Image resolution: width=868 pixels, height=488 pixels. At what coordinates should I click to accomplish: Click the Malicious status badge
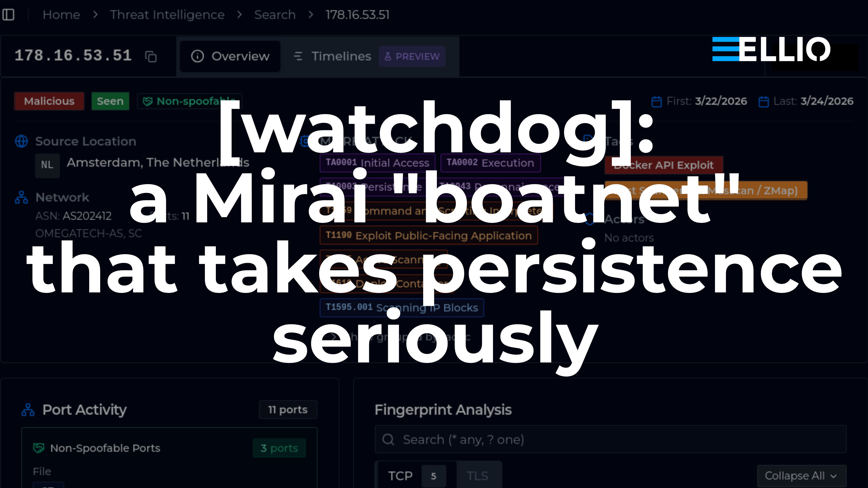click(x=49, y=101)
